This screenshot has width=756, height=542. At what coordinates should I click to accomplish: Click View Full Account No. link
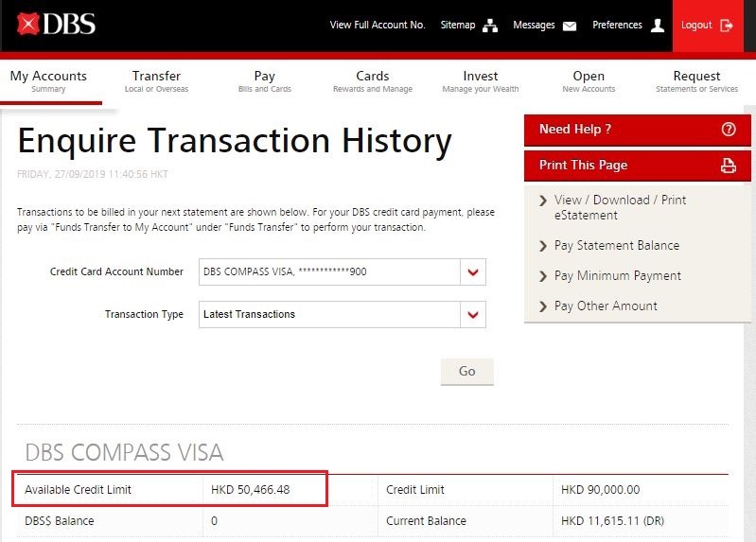(x=378, y=26)
